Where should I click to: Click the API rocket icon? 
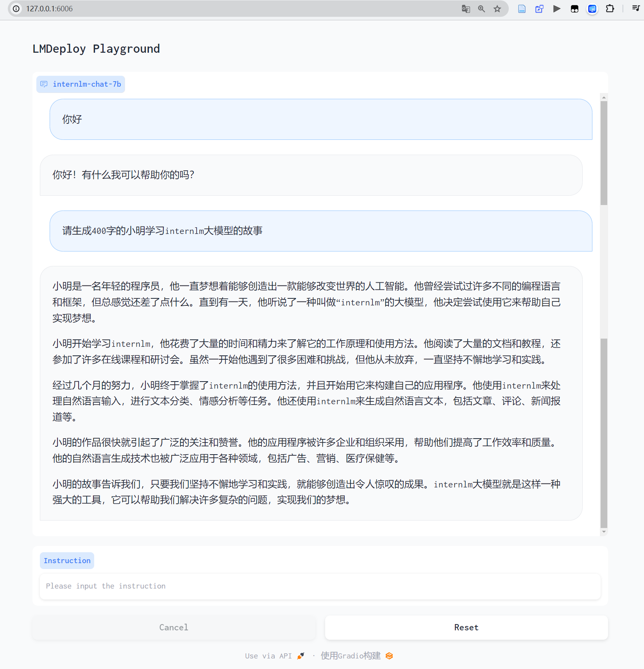point(301,656)
